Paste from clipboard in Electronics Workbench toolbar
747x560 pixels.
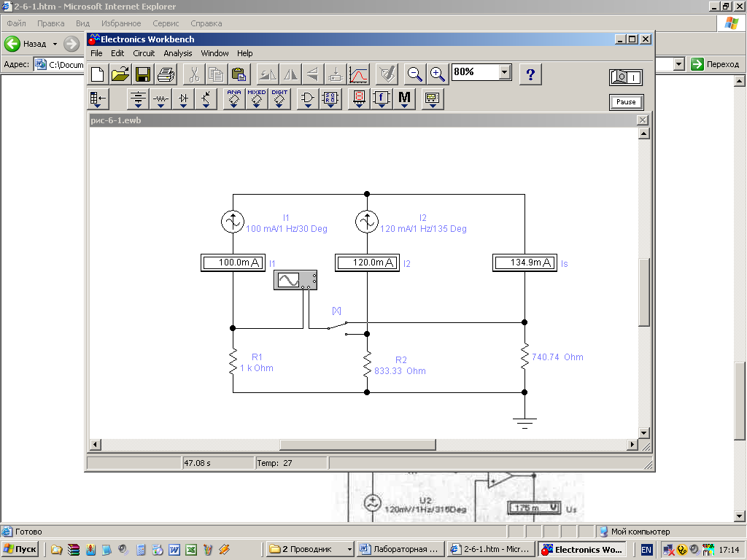pos(239,75)
